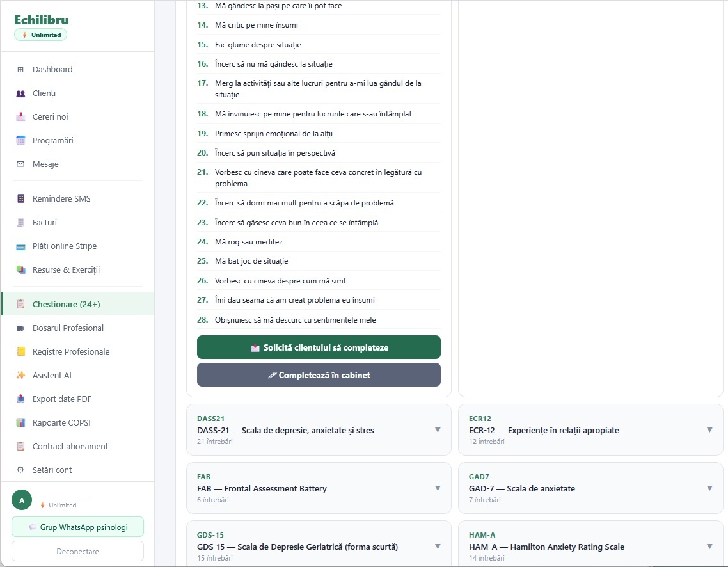This screenshot has width=728, height=567.
Task: Click the Programări calendar icon
Action: pos(20,140)
